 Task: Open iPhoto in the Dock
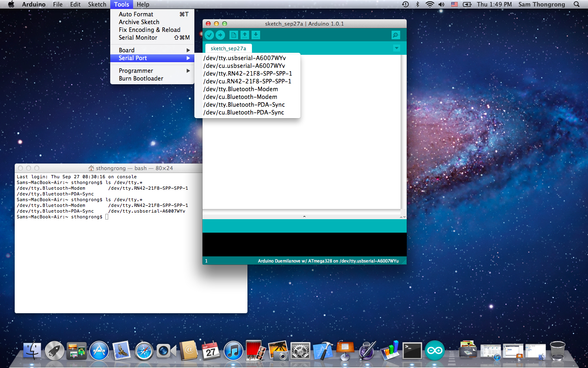[x=278, y=351]
